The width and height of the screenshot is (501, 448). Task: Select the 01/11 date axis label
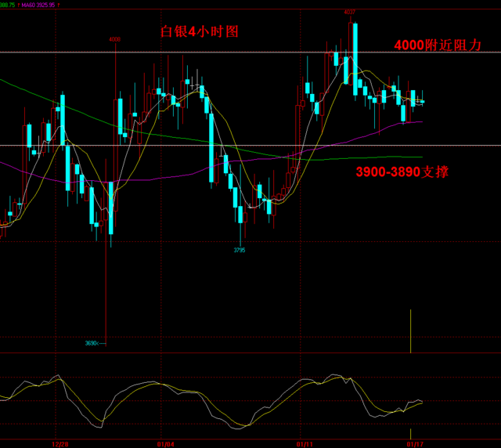(x=300, y=442)
